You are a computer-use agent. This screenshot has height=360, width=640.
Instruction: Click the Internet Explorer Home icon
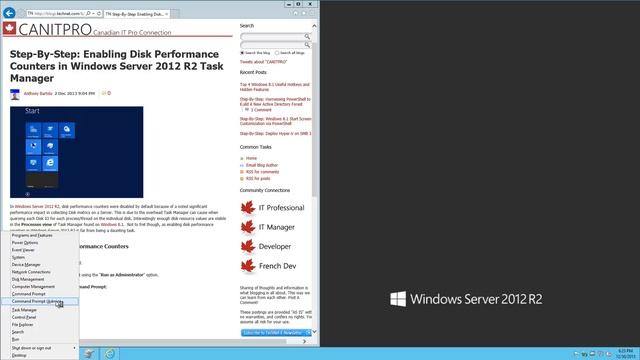tap(296, 13)
